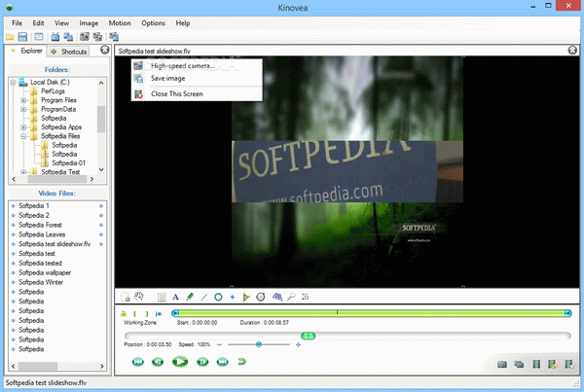Viewport: 584px width, 392px height.
Task: Expand the Softpedia Apps folder
Action: pyautogui.click(x=23, y=127)
